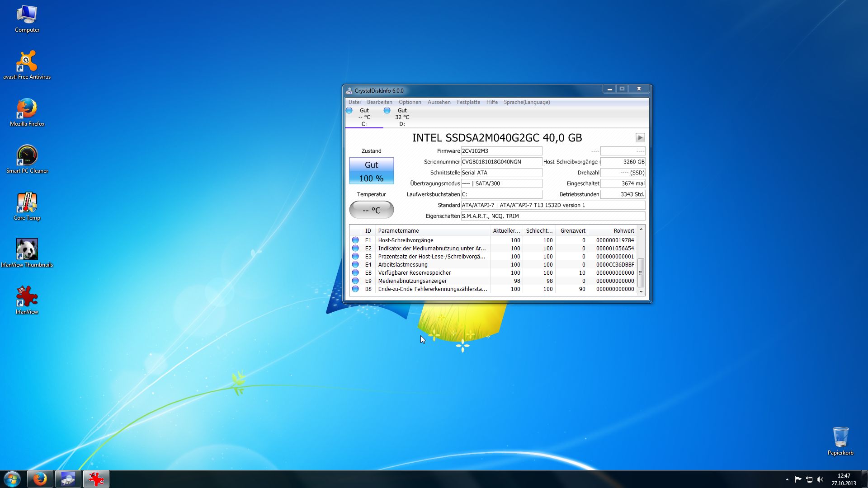This screenshot has width=868, height=488.
Task: Click the Grenzwert column header
Action: (572, 231)
